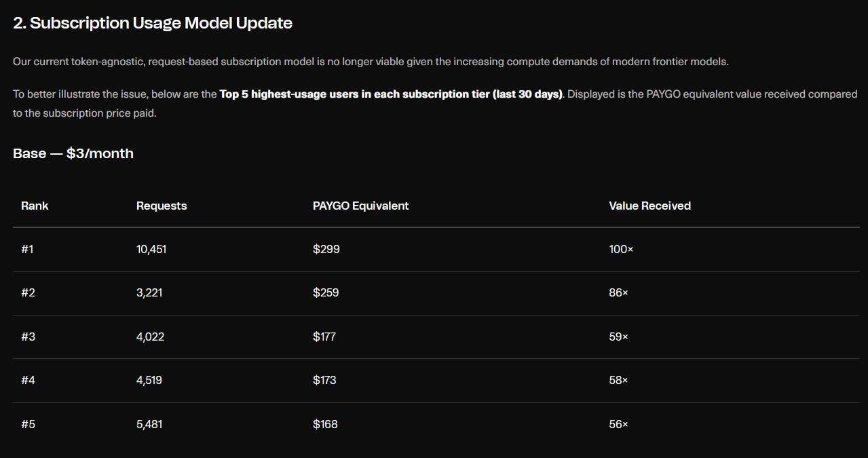Click the 'PAYGO Equivalent' column header
868x458 pixels.
click(360, 206)
